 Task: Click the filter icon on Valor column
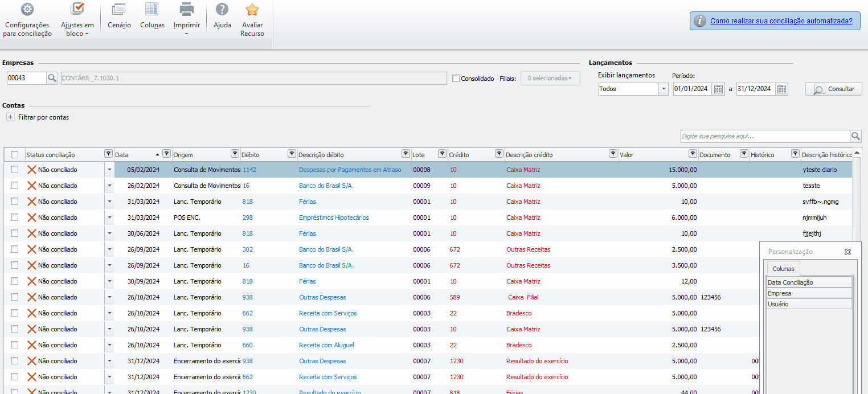click(x=693, y=154)
